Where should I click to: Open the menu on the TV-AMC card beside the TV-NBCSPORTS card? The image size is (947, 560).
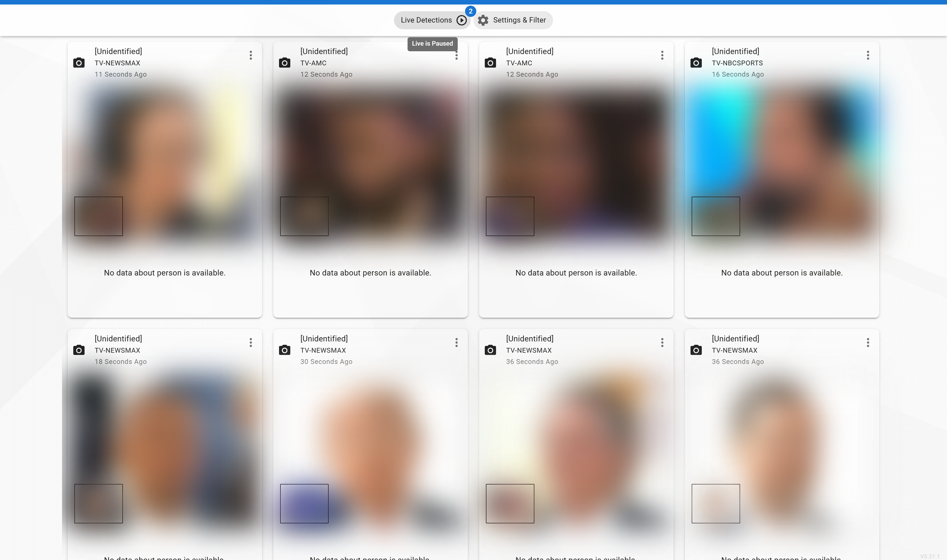pos(662,55)
